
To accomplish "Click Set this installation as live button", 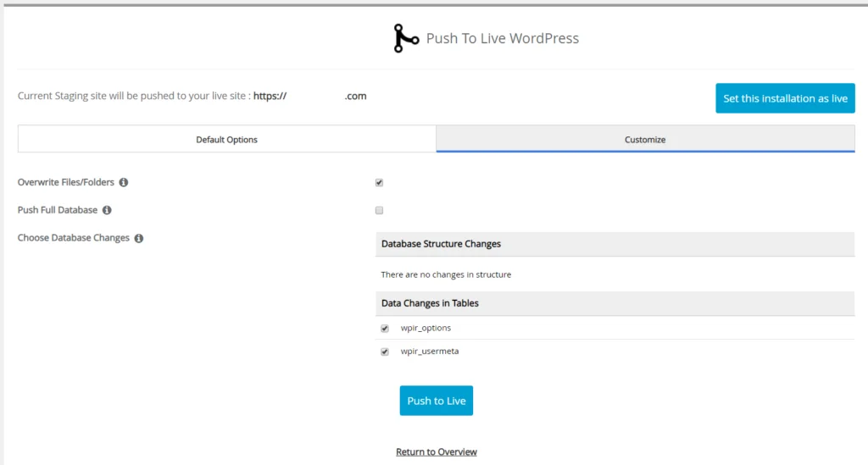I will click(x=785, y=98).
